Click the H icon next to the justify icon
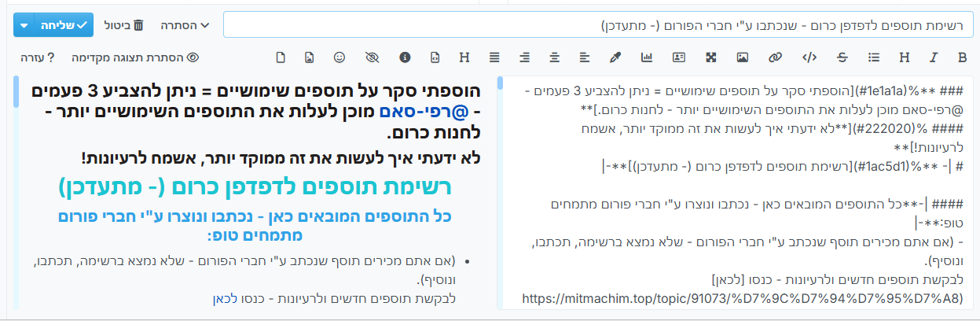The image size is (980, 321). 464,57
